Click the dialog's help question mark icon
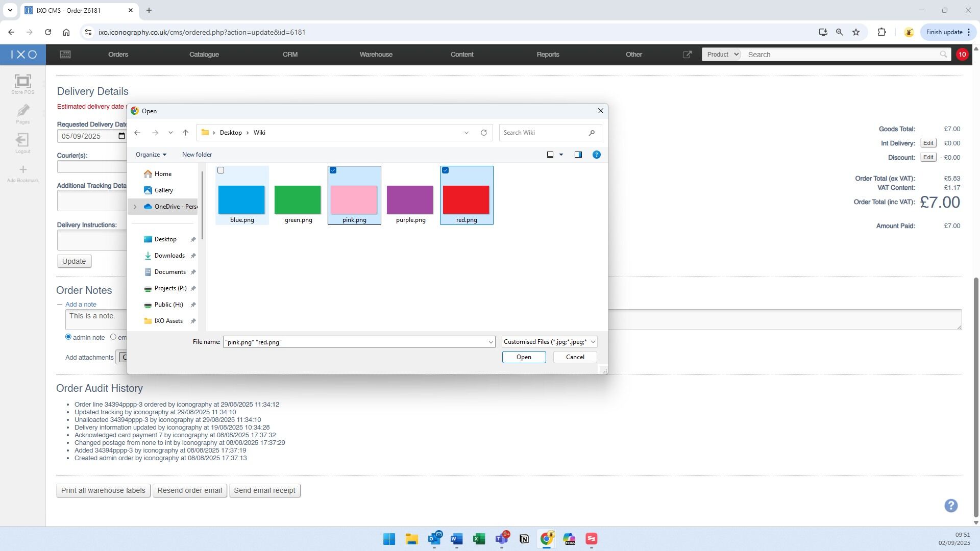The width and height of the screenshot is (980, 551). [x=596, y=155]
